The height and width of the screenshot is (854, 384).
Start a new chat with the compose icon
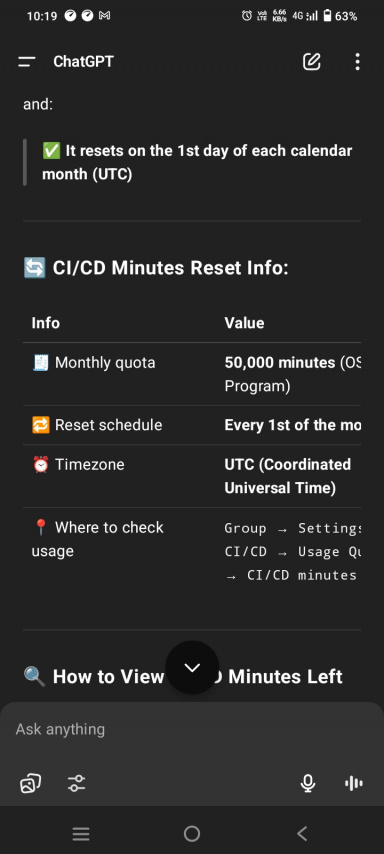point(312,62)
